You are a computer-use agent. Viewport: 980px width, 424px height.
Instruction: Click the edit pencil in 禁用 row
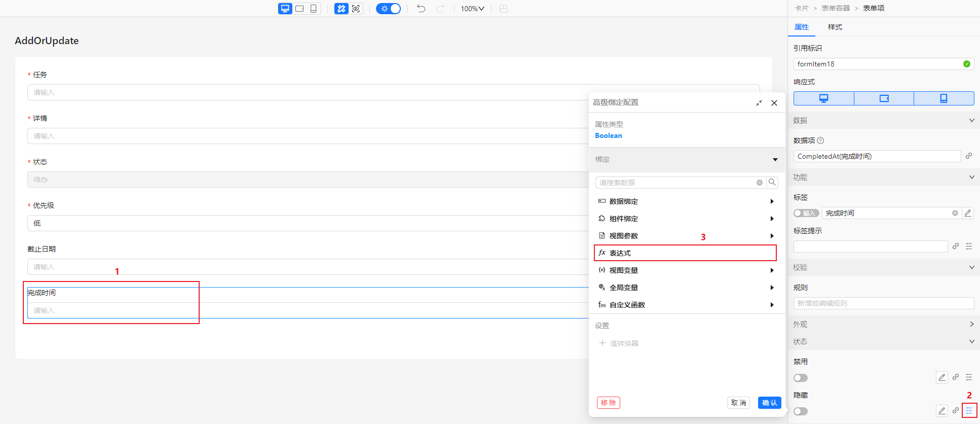pos(942,377)
